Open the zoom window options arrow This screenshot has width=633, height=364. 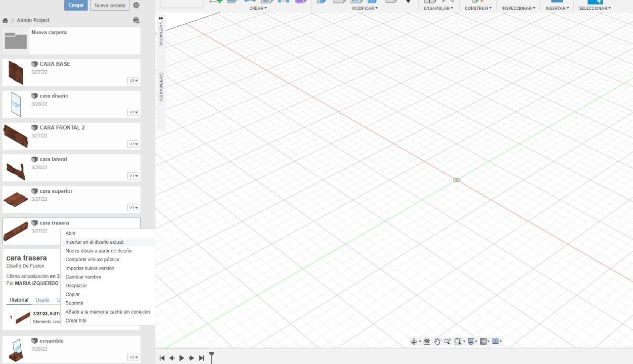coord(464,341)
